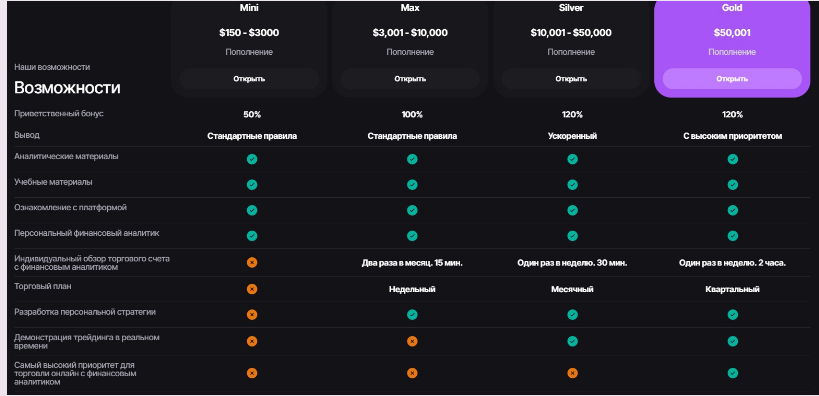Click the Наши возможности caption
The image size is (819, 396).
[x=52, y=67]
